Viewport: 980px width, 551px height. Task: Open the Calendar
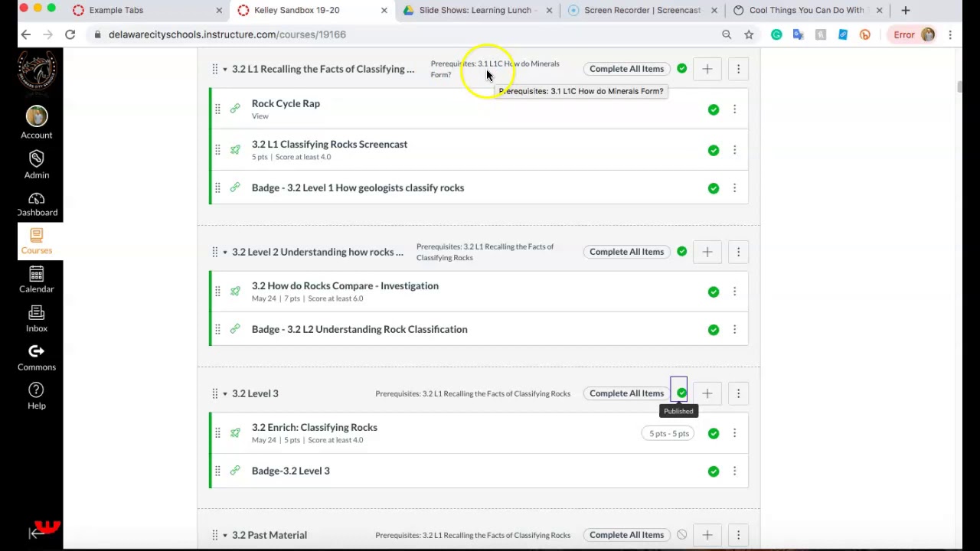pos(36,279)
